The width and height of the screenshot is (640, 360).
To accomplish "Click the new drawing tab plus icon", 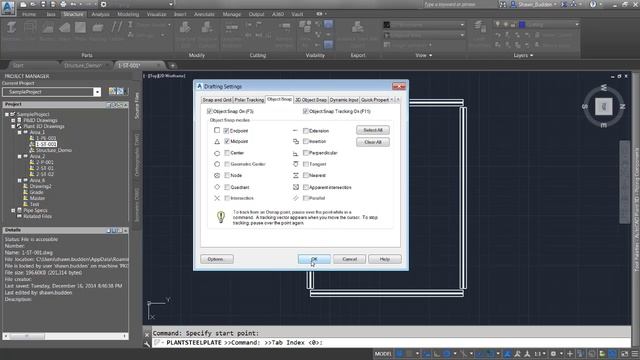I will coord(172,65).
